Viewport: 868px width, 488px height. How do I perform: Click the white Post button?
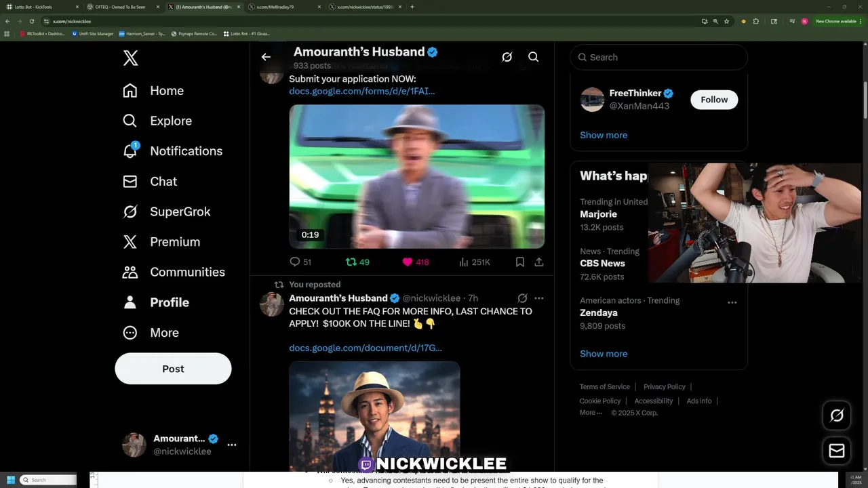click(x=173, y=369)
